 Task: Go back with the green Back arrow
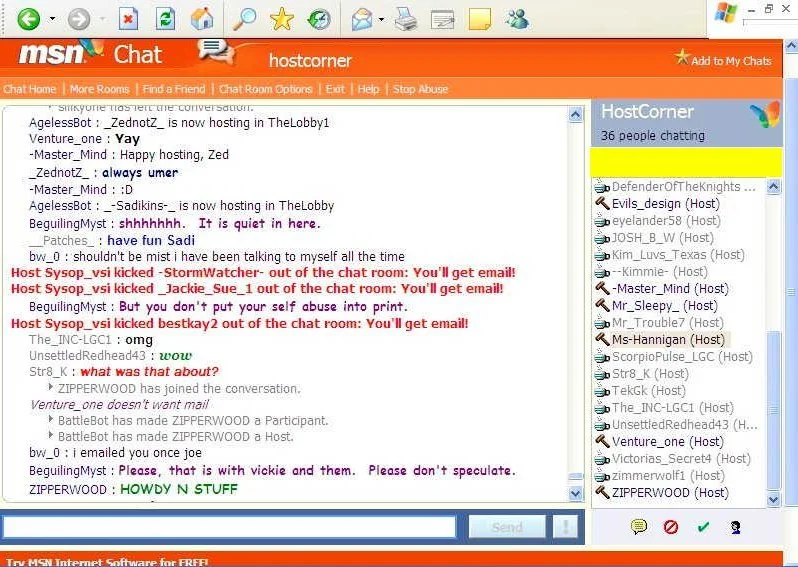pos(28,19)
